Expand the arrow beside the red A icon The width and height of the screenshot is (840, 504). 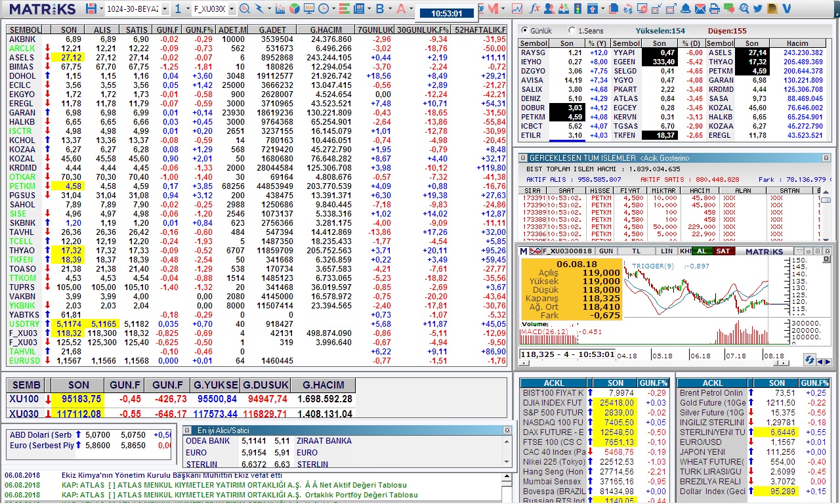(411, 9)
